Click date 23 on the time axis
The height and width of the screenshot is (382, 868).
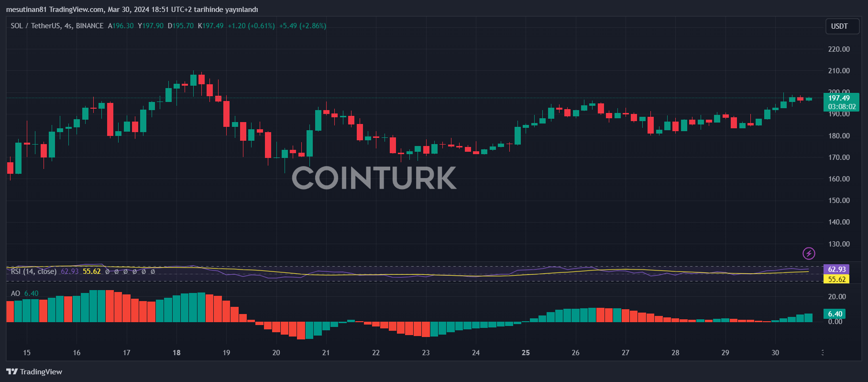426,353
